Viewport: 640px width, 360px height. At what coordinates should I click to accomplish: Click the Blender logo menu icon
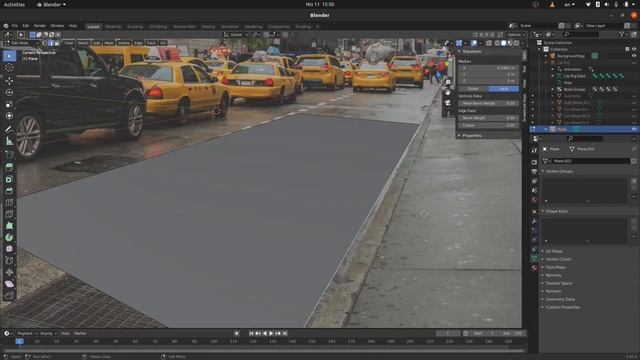click(x=6, y=26)
